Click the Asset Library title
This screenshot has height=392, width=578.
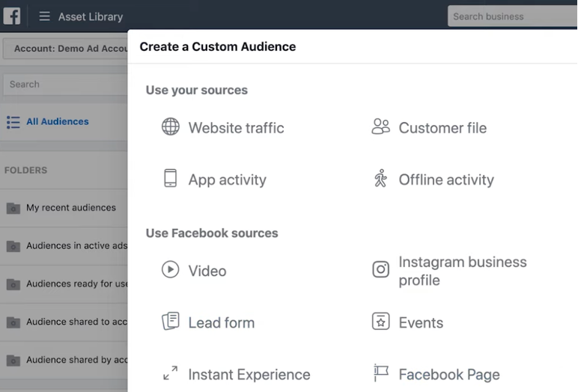coord(91,16)
